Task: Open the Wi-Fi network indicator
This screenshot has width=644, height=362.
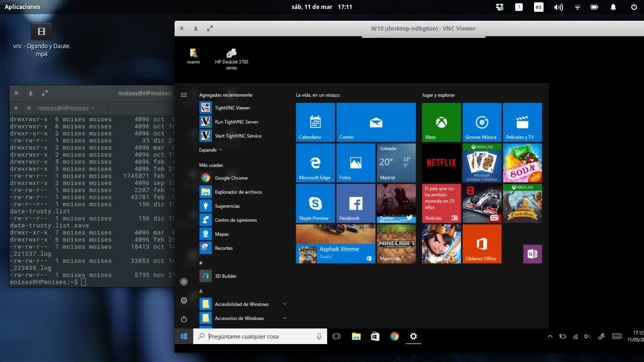Action: click(577, 7)
